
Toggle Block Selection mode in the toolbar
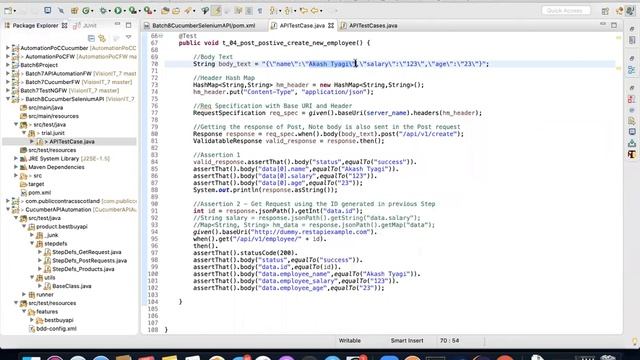click(248, 11)
